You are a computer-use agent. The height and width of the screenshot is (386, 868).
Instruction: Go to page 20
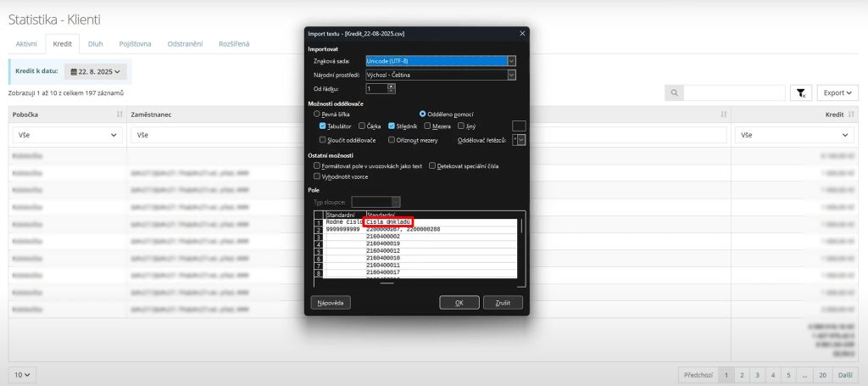coord(823,375)
